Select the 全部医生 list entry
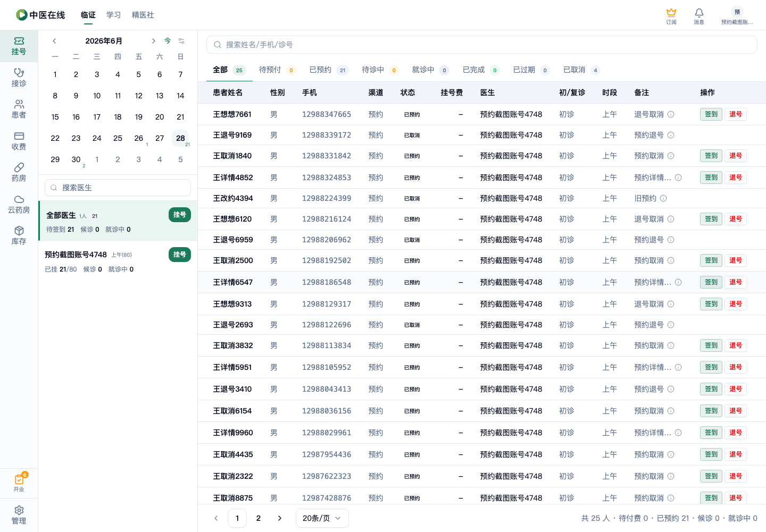The height and width of the screenshot is (532, 766). 118,221
